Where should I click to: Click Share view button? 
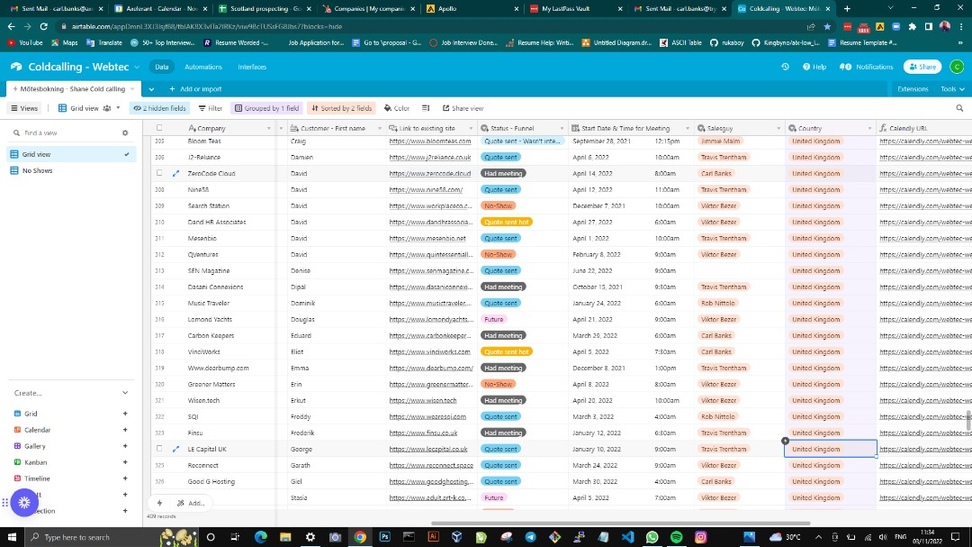(x=463, y=108)
